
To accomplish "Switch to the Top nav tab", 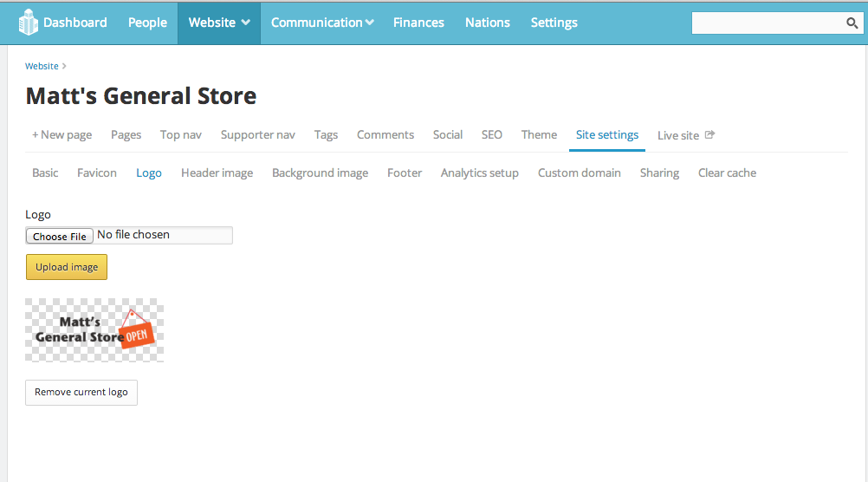I will [181, 134].
